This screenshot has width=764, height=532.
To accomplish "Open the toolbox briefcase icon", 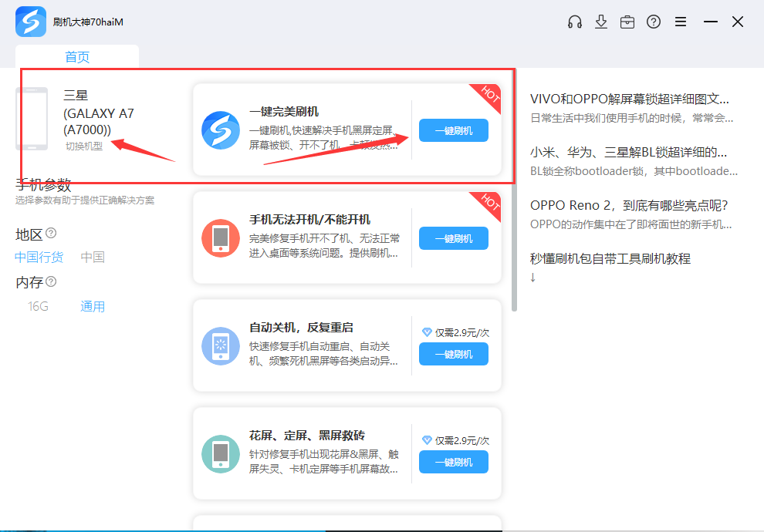I will 627,22.
